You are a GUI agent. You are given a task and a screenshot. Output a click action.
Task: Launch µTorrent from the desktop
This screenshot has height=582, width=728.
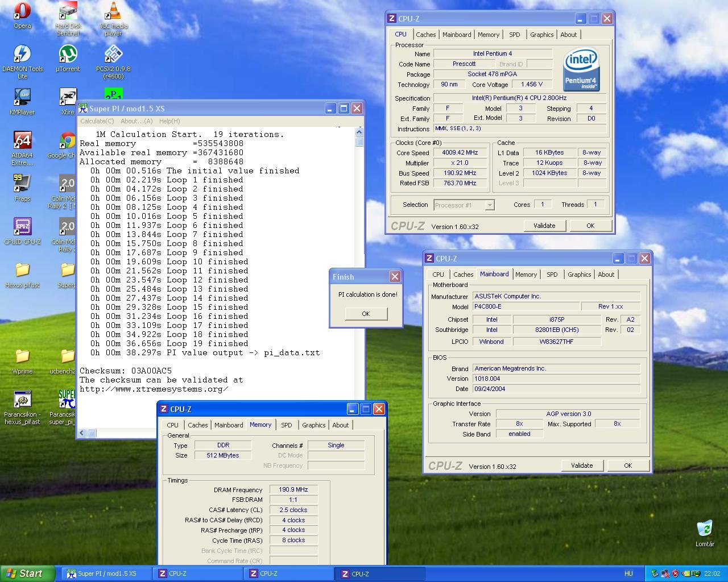68,59
